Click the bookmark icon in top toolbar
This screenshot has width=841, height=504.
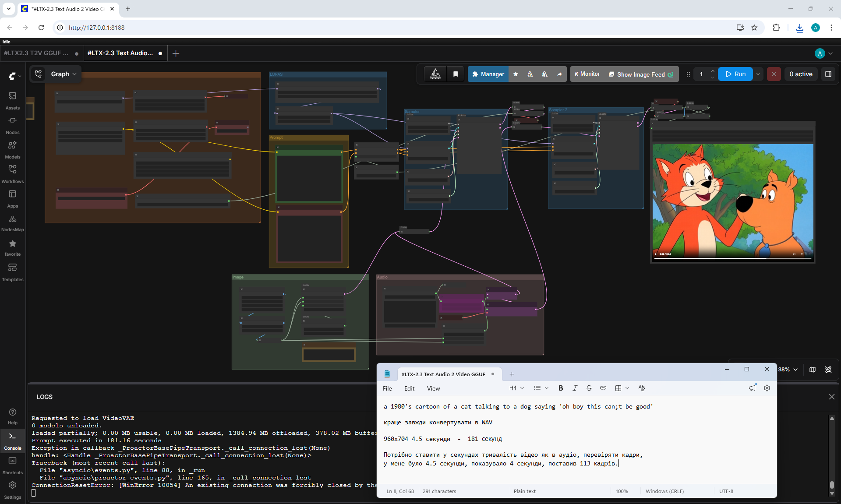tap(456, 74)
